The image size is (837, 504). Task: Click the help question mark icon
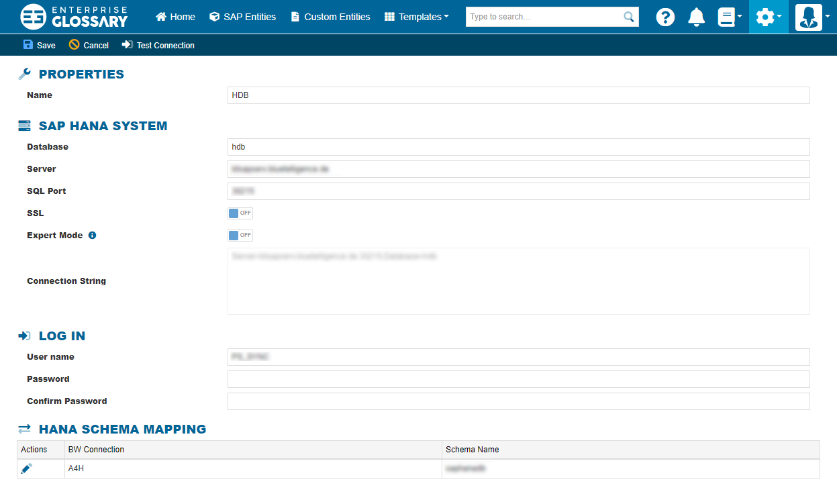pyautogui.click(x=665, y=17)
